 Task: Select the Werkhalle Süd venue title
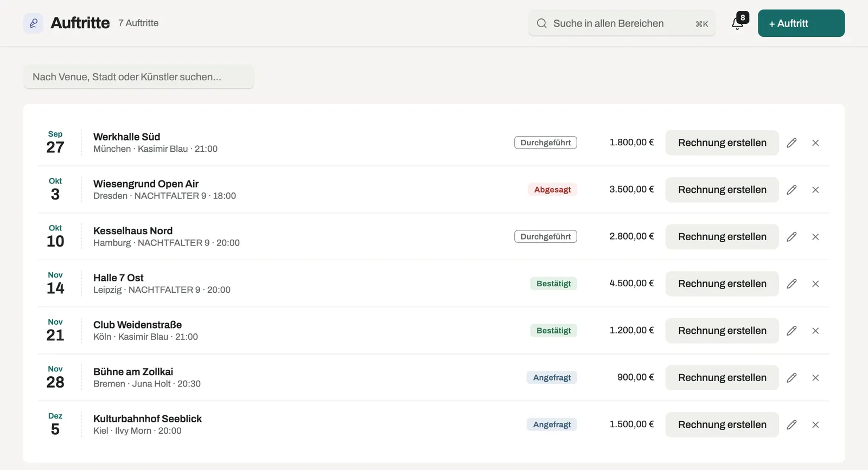(x=126, y=137)
